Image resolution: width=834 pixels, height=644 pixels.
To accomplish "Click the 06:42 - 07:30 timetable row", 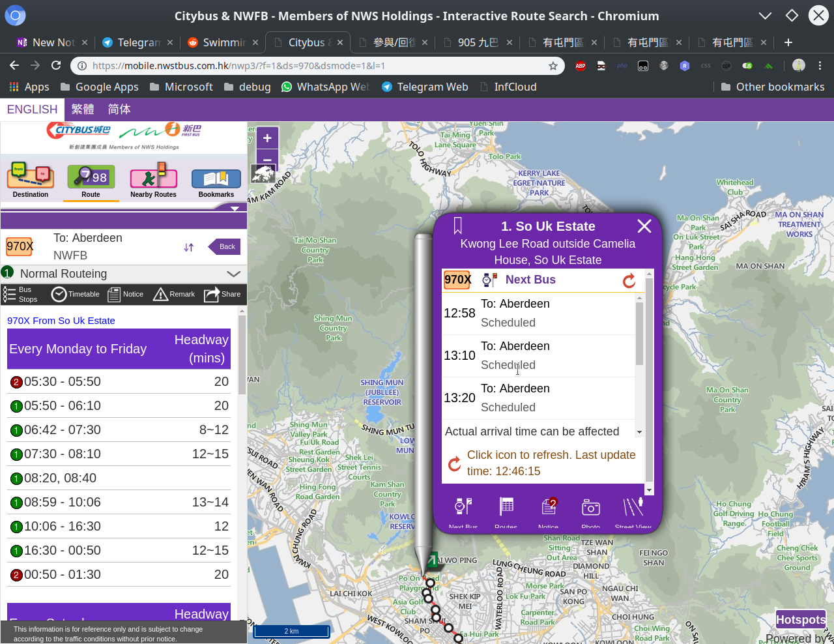I will (119, 430).
